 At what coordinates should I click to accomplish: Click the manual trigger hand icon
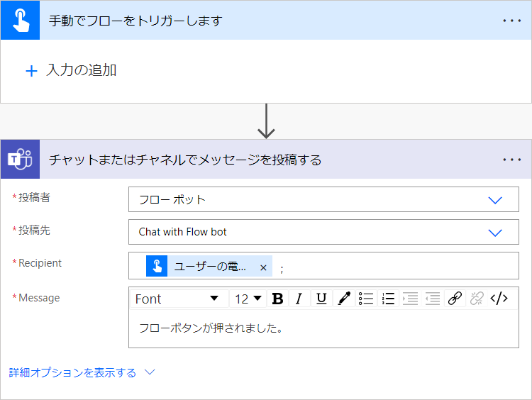pos(21,21)
